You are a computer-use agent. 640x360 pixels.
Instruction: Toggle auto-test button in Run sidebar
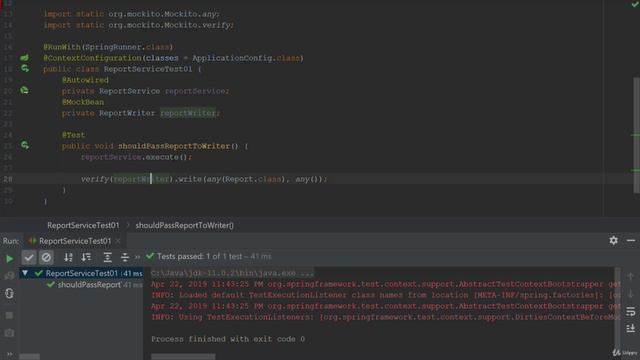click(x=9, y=293)
